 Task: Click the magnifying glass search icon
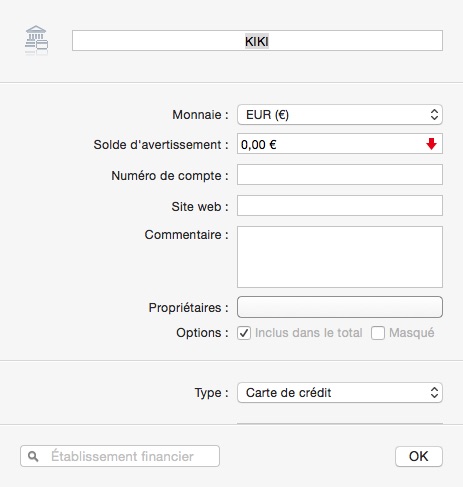(x=33, y=456)
